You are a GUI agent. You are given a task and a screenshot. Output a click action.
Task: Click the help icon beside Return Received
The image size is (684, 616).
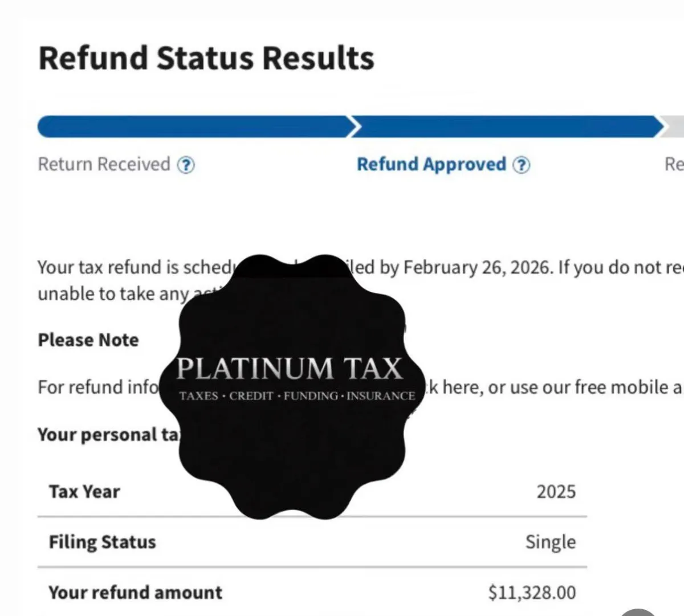point(186,165)
